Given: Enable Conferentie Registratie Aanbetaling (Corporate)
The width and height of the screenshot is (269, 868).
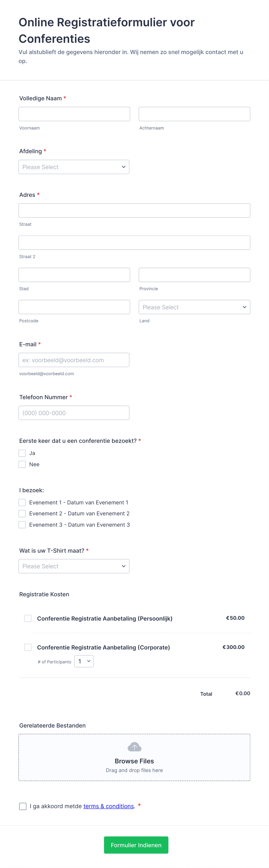Looking at the screenshot, I should tap(28, 647).
